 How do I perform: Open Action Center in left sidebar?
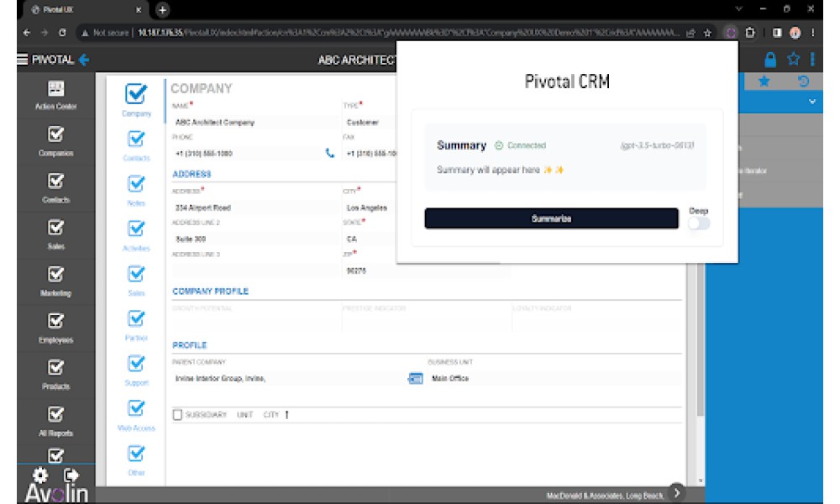click(55, 95)
